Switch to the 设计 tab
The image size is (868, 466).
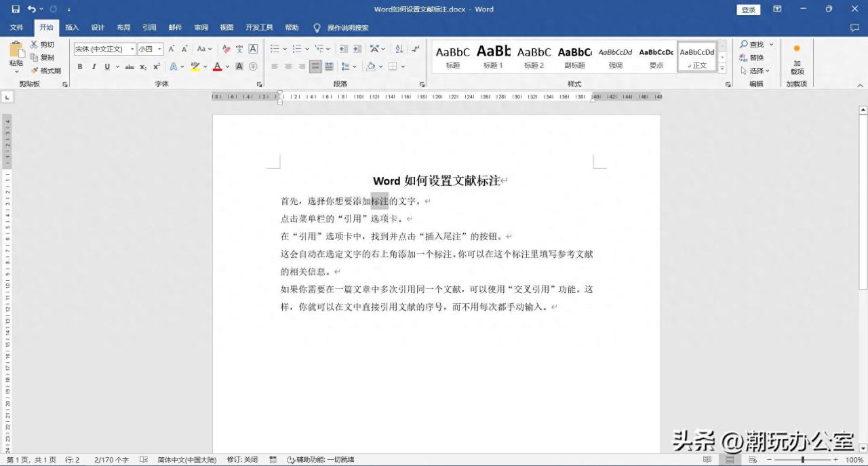coord(98,28)
